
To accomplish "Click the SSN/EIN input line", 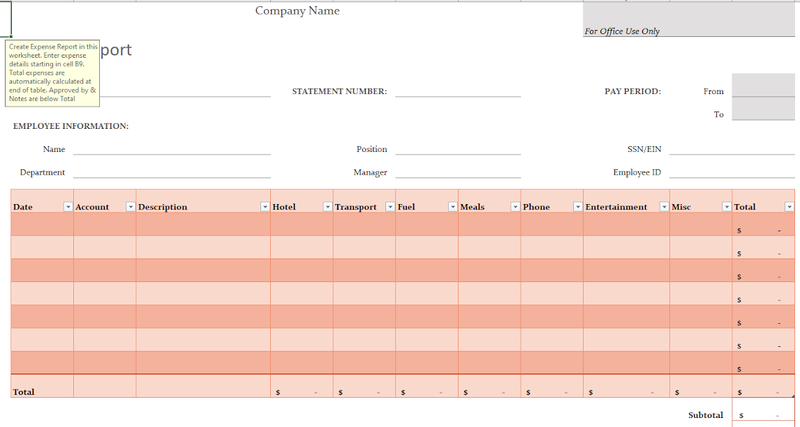I will point(732,149).
